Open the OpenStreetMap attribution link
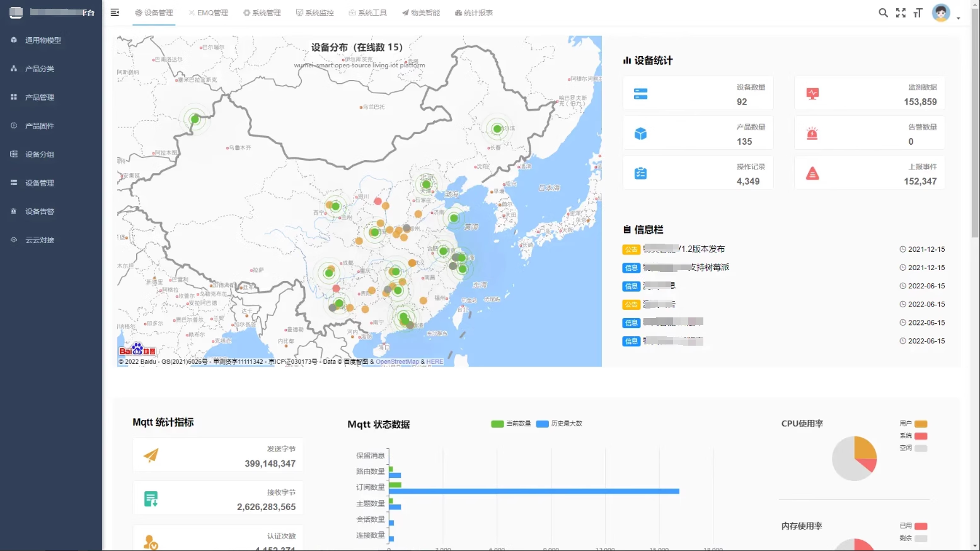Viewport: 980px width, 551px height. click(x=397, y=362)
